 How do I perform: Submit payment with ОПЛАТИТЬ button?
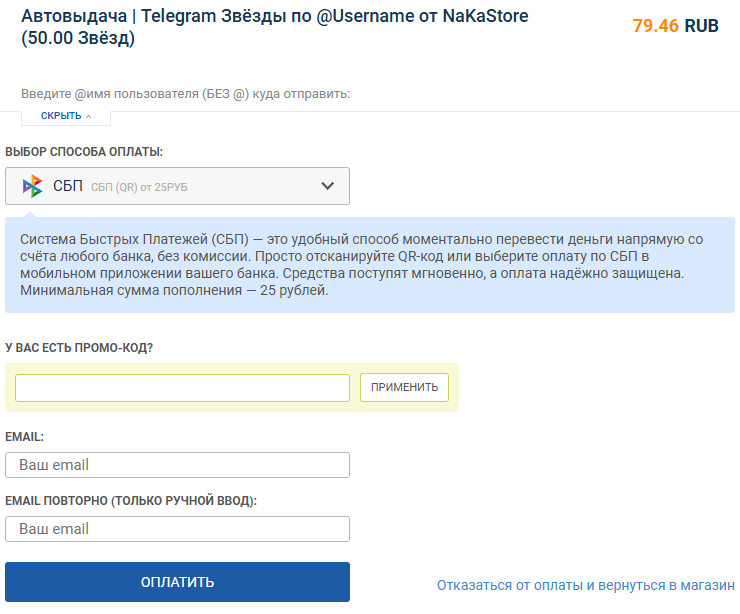point(177,582)
